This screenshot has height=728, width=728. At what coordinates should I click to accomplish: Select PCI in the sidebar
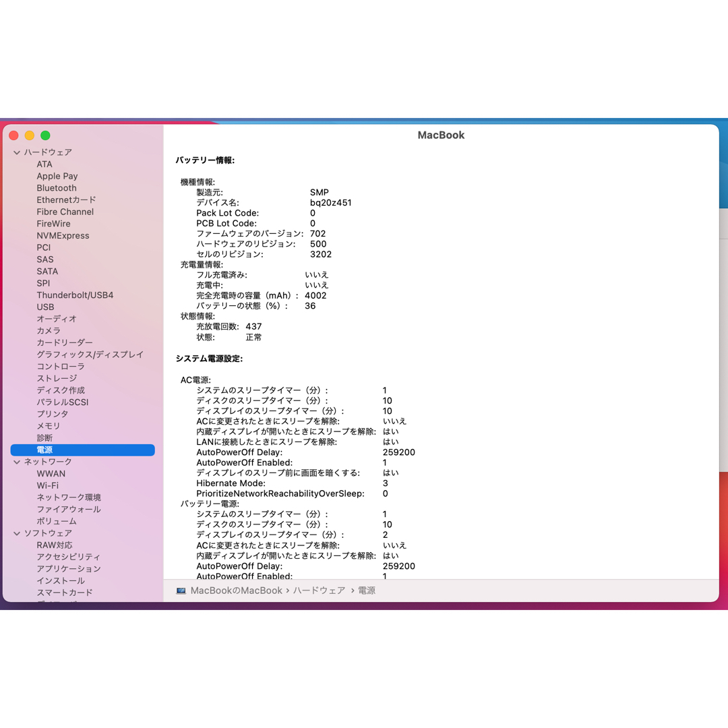(x=44, y=247)
